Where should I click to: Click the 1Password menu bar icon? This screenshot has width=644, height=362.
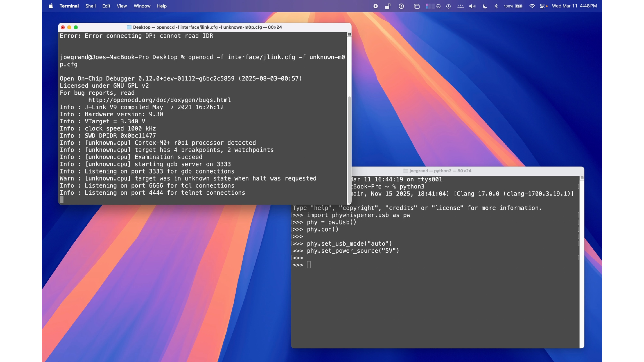401,6
